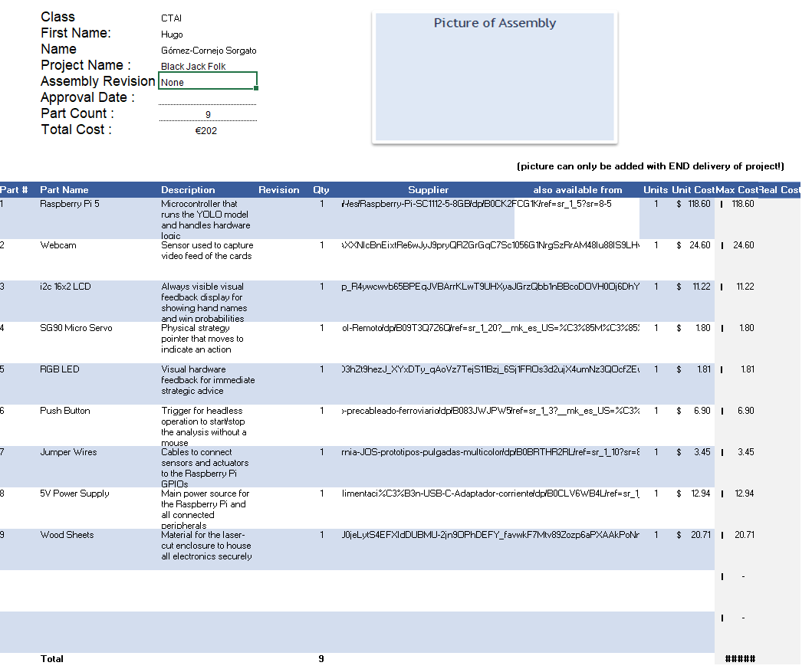The height and width of the screenshot is (669, 812).
Task: Open the Raspberry Pi 5 supplier link
Action: click(476, 204)
